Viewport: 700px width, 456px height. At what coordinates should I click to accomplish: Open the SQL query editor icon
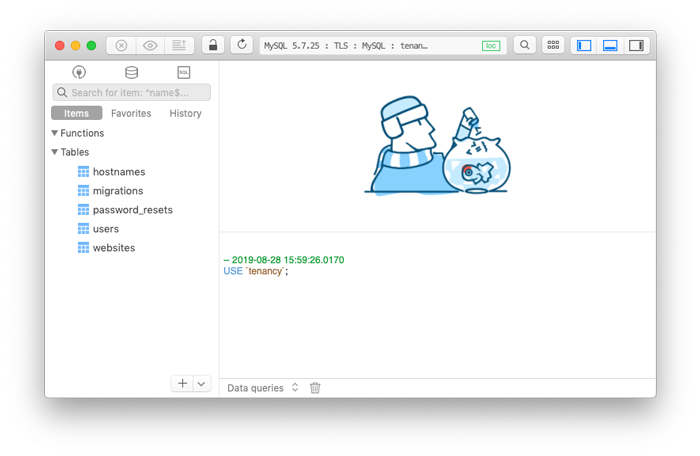click(x=183, y=72)
